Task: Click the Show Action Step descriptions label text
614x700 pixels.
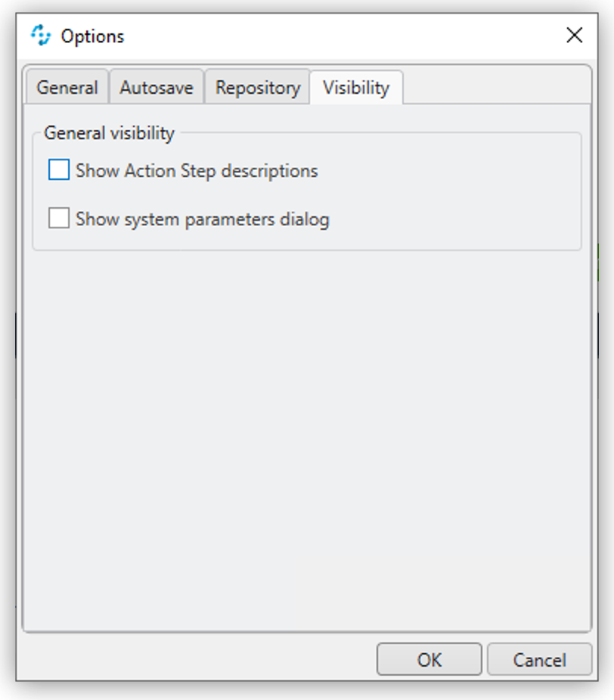Action: [x=197, y=170]
